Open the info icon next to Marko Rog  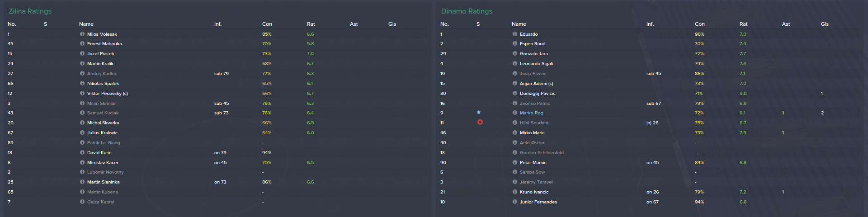(x=515, y=113)
